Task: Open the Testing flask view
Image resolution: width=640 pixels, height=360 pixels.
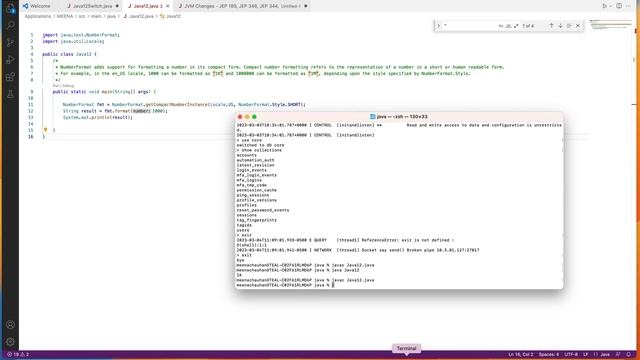Action: pyautogui.click(x=10, y=94)
